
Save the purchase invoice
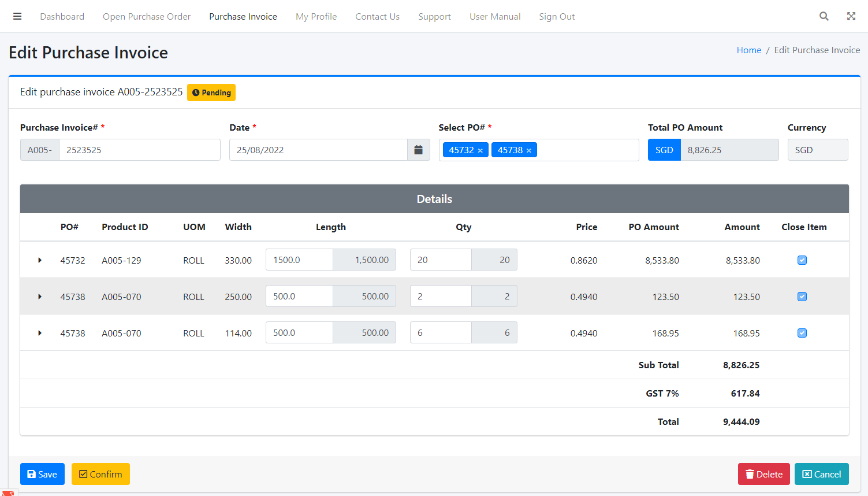click(x=42, y=474)
